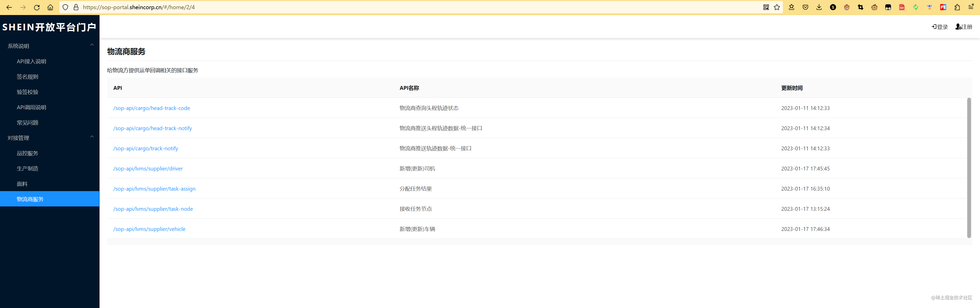This screenshot has width=980, height=308.
Task: Click the 注册 register button
Action: pos(964,27)
